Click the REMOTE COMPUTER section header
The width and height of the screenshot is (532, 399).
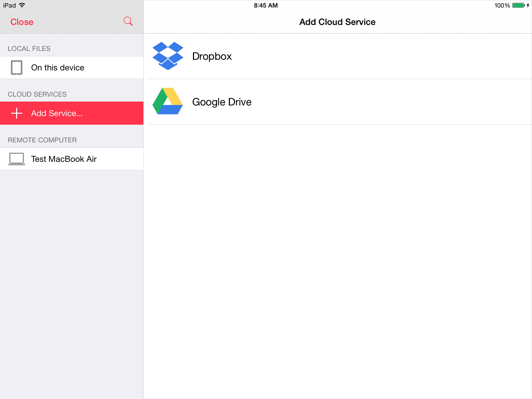pyautogui.click(x=42, y=140)
